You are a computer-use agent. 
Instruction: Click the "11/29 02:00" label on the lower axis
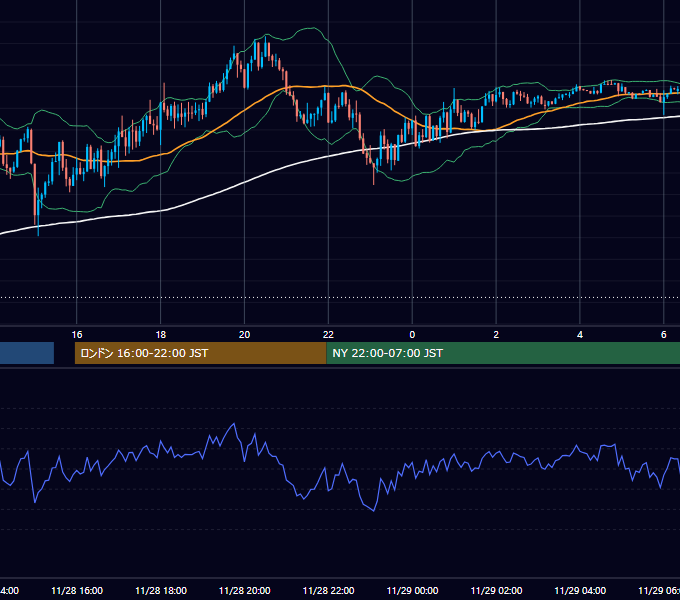click(x=497, y=590)
